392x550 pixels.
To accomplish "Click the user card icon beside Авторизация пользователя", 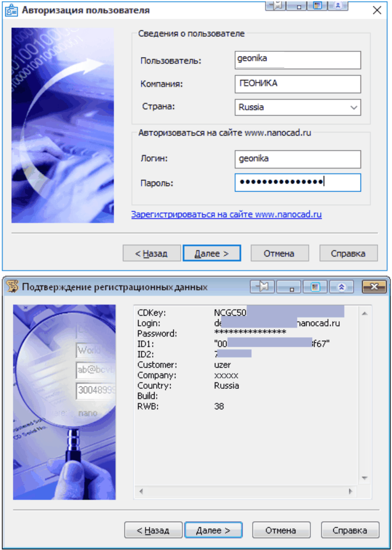I will pos(12,10).
